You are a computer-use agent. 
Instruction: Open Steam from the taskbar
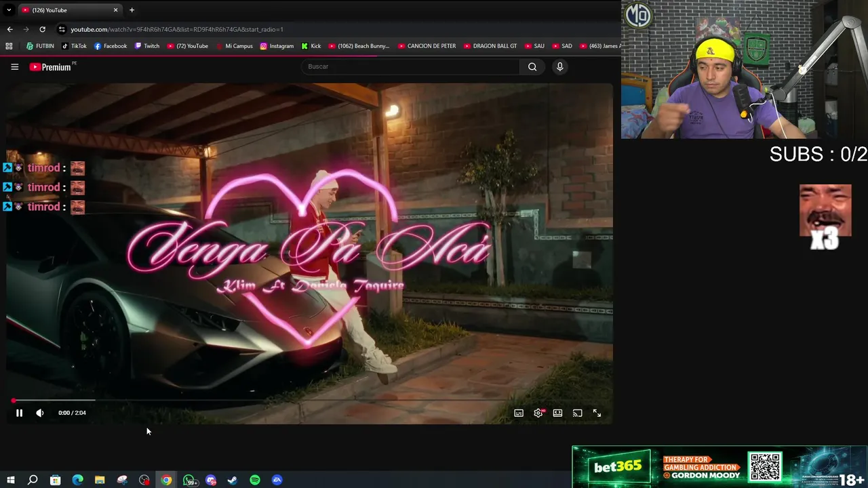click(x=233, y=480)
